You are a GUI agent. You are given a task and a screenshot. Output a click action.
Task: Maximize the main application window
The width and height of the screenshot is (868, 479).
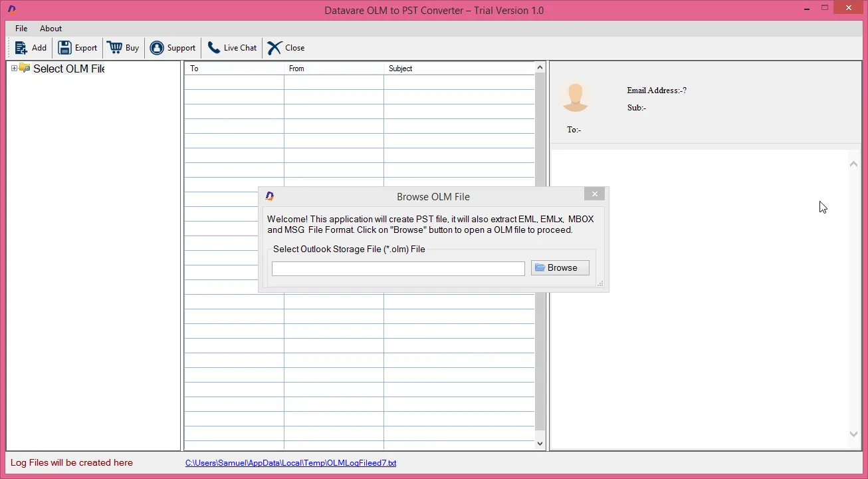click(x=825, y=8)
